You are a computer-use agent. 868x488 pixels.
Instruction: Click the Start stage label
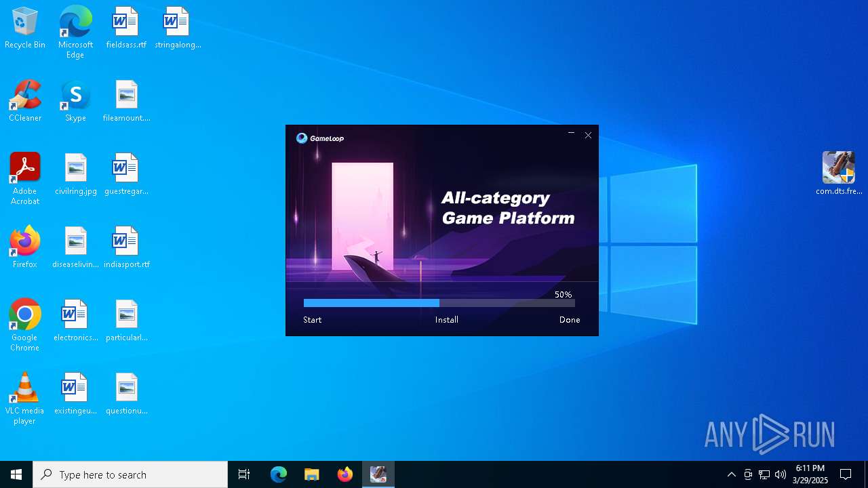pyautogui.click(x=313, y=320)
